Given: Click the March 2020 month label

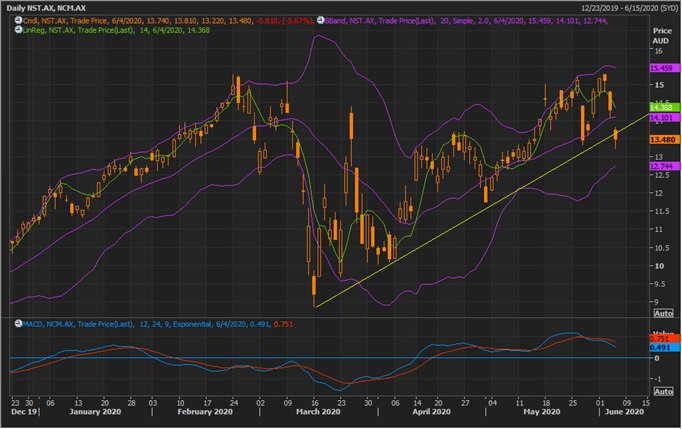Looking at the screenshot, I should click(x=318, y=412).
